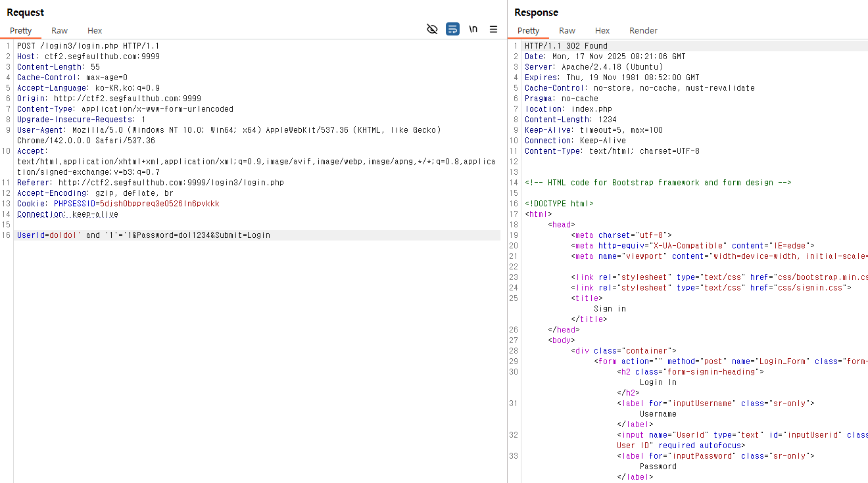Screen dimensions: 868x483
Task: Open the Response Hex tab
Action: [602, 31]
